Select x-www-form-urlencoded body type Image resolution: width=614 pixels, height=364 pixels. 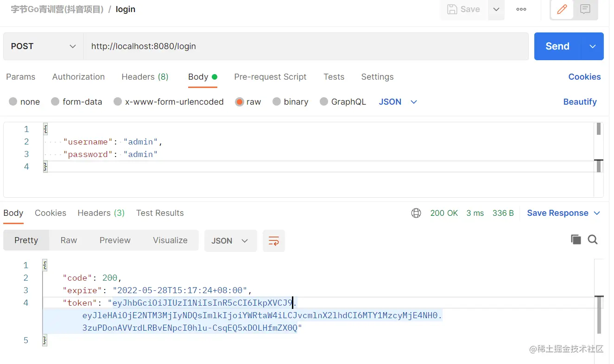[x=169, y=102]
